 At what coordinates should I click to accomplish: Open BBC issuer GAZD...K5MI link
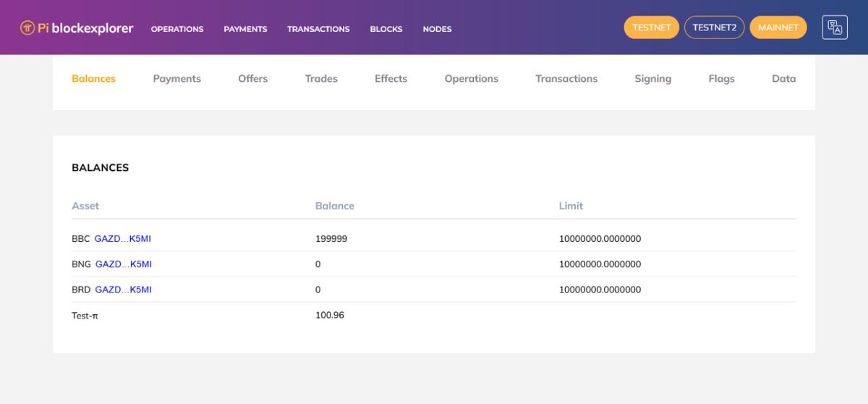coord(123,238)
